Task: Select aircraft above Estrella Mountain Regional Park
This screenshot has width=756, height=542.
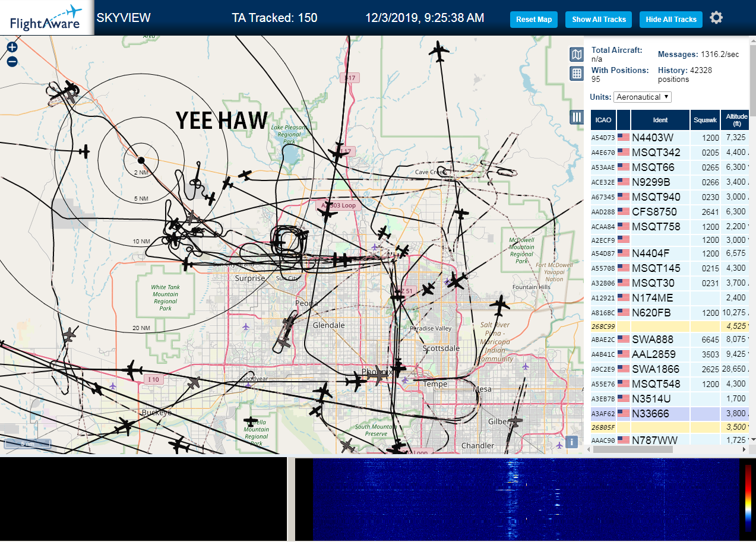Action: [251, 421]
